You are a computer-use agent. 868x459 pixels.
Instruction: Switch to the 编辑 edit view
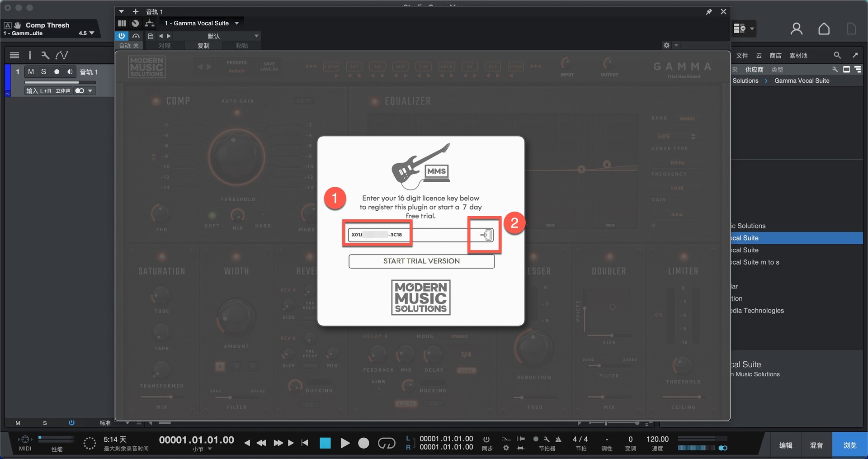786,445
